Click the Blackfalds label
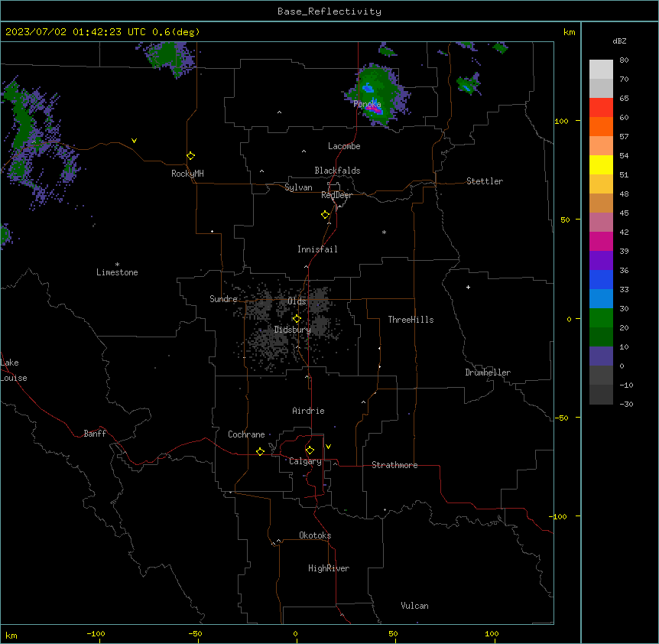The width and height of the screenshot is (659, 644). [337, 171]
